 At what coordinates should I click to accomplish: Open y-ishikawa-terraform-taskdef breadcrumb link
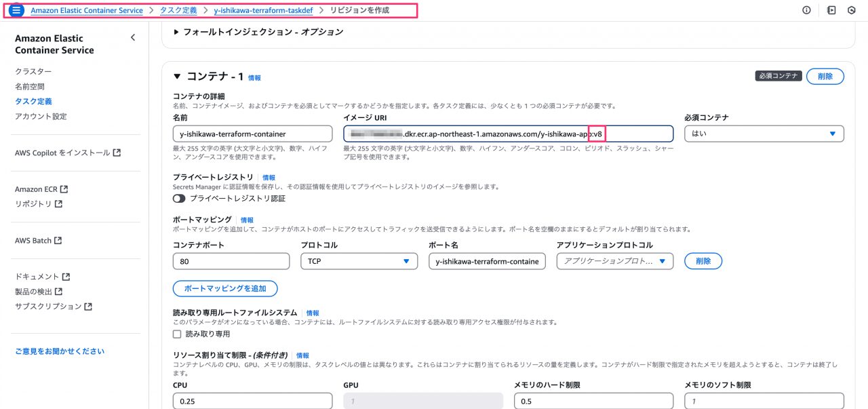click(x=263, y=11)
